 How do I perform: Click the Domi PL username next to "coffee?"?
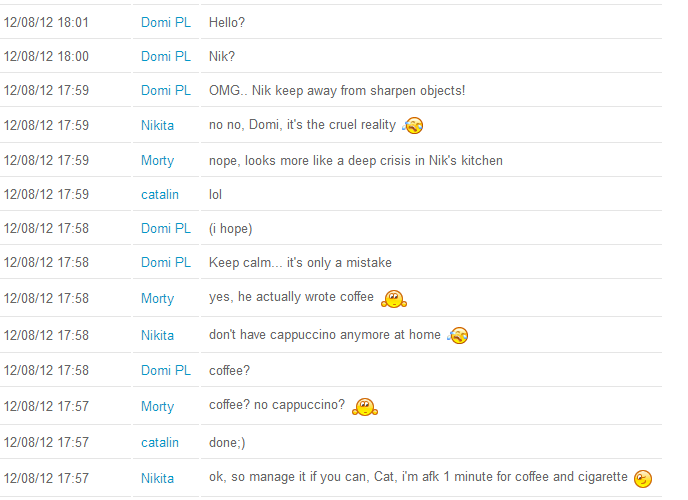165,370
